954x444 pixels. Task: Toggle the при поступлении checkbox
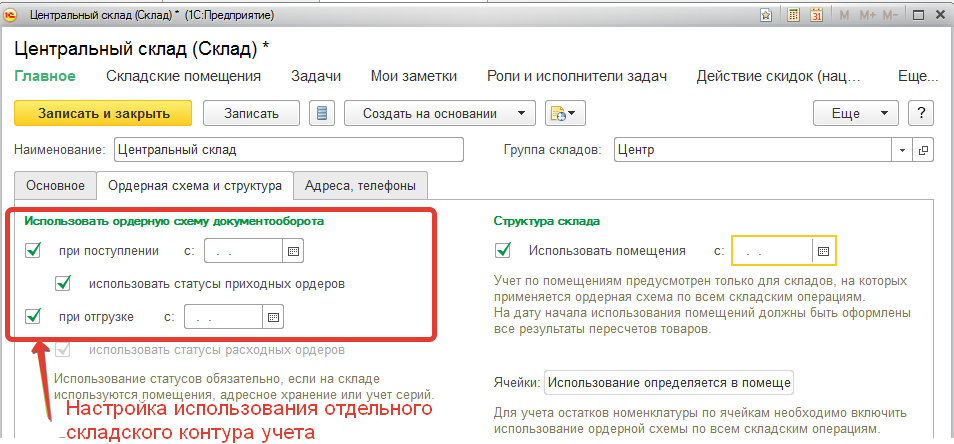tap(33, 250)
